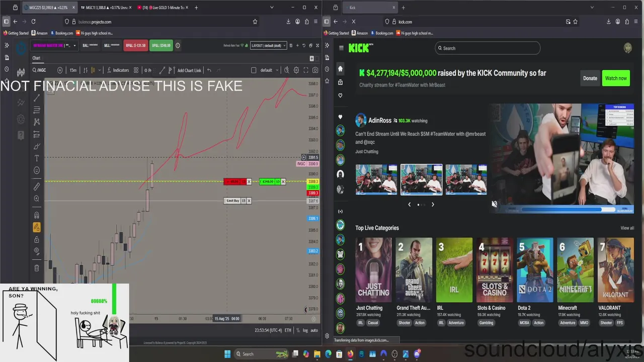Click the UP&L $240.00 badge

click(x=161, y=45)
